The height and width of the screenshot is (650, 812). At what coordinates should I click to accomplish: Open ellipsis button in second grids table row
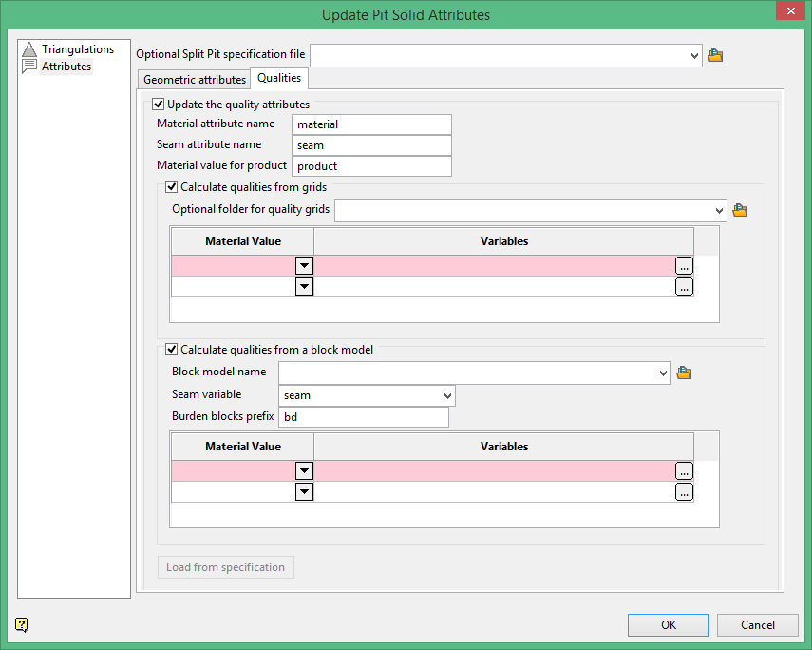pos(684,287)
